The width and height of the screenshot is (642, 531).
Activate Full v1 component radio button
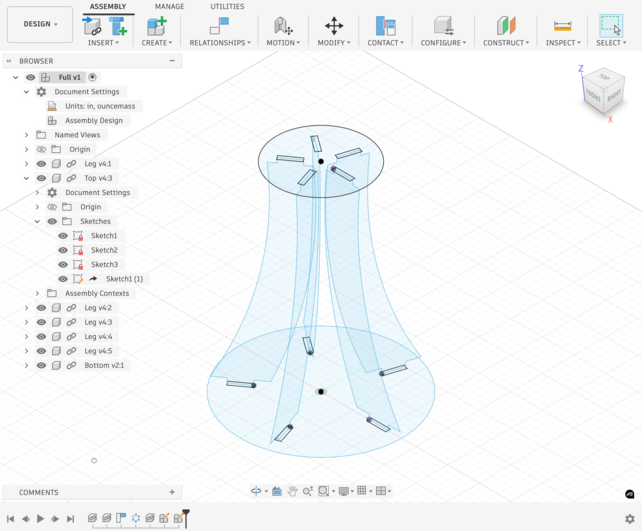(x=93, y=77)
